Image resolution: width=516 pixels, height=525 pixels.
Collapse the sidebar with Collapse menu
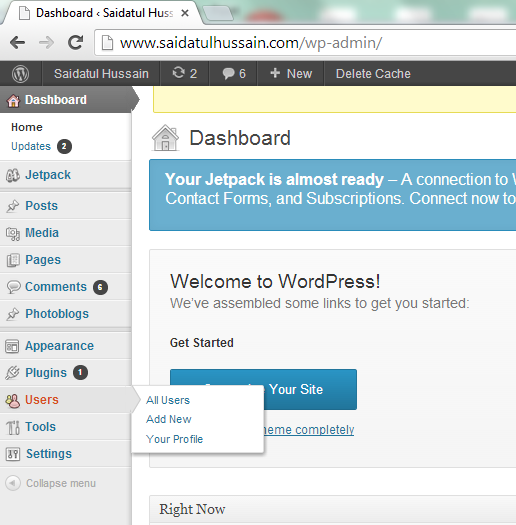pyautogui.click(x=51, y=483)
